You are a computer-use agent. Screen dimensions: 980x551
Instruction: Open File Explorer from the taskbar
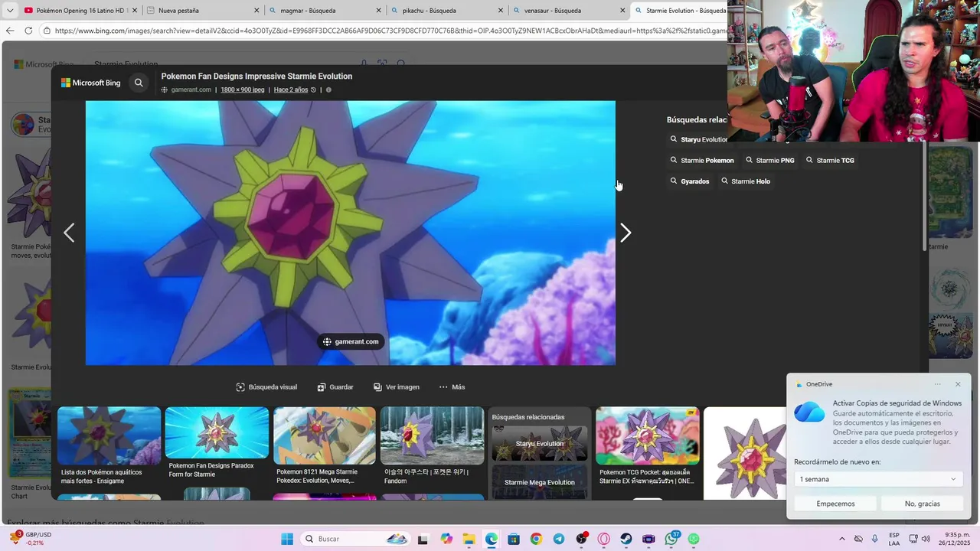[x=469, y=539]
